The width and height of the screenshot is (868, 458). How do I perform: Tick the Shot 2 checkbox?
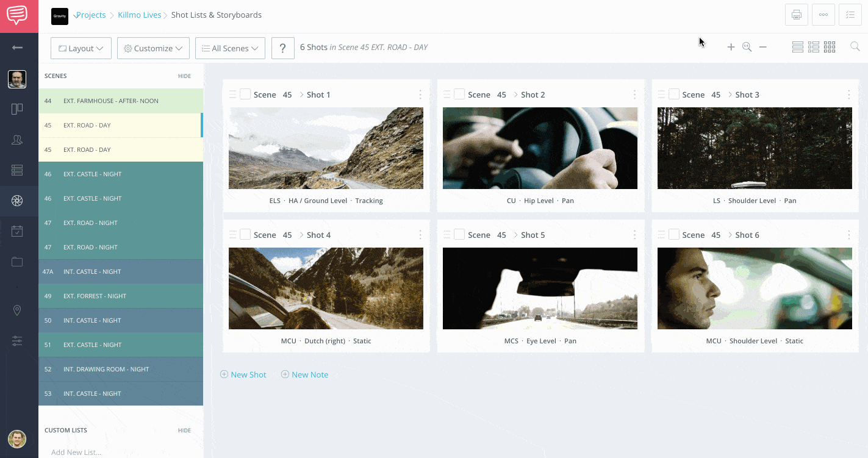tap(459, 94)
